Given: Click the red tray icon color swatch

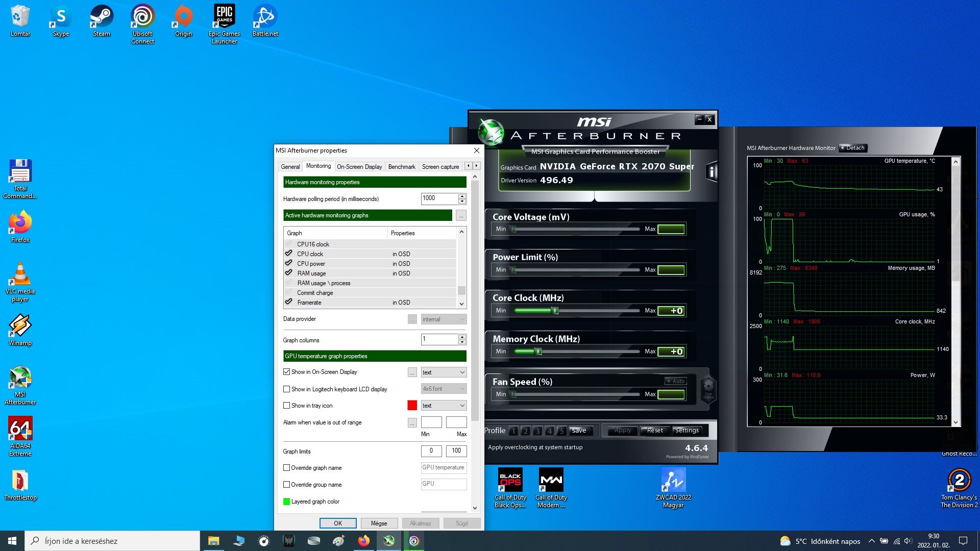Looking at the screenshot, I should point(412,406).
